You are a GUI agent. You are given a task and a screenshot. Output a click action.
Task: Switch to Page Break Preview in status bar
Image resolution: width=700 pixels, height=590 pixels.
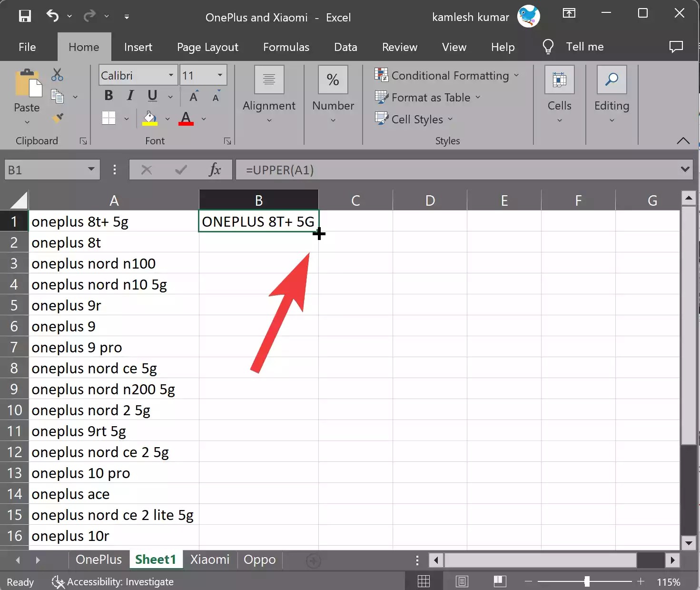(499, 581)
